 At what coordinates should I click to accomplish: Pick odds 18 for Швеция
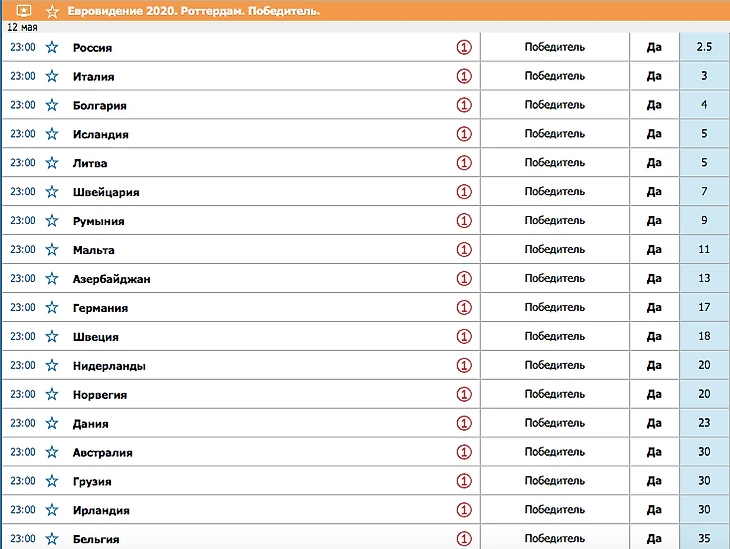tap(704, 336)
